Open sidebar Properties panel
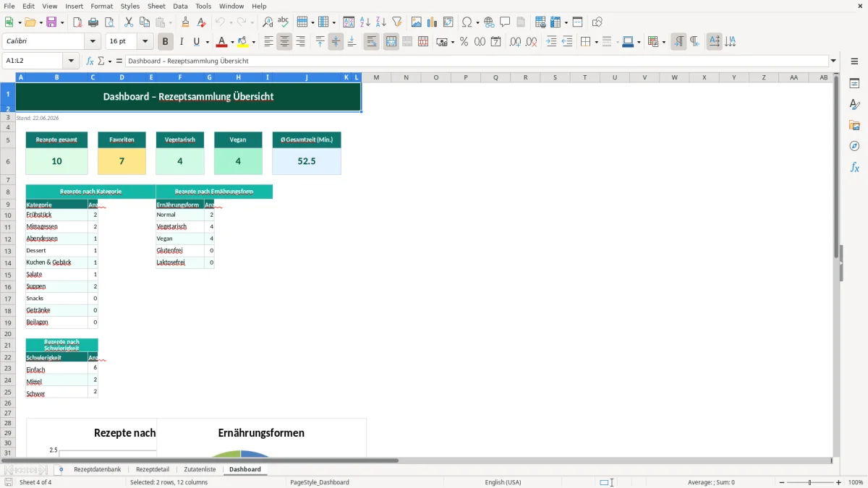 click(854, 84)
